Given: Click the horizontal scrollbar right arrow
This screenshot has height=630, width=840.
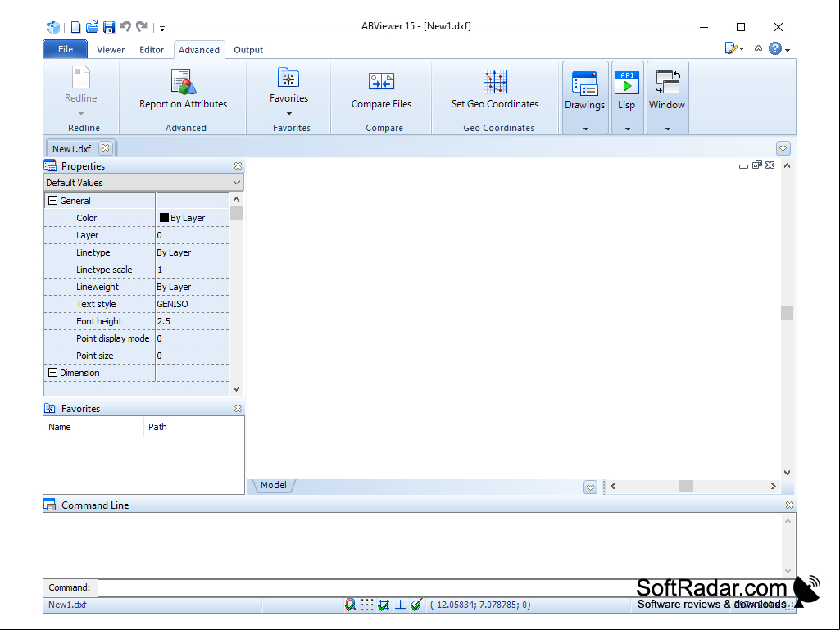Looking at the screenshot, I should [x=773, y=486].
